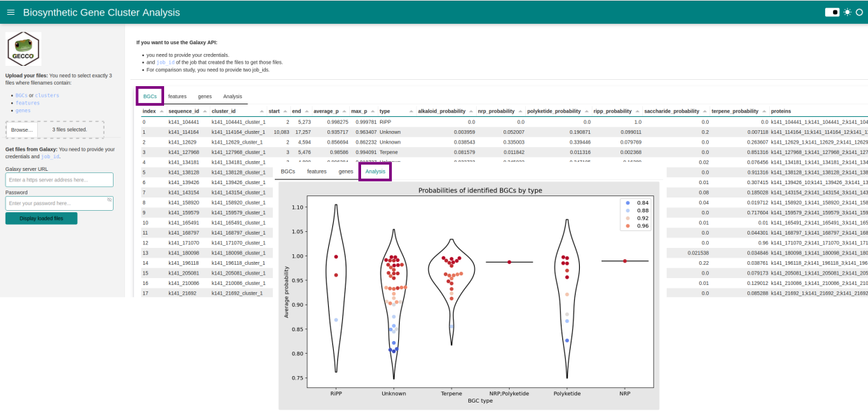
Task: Open the genes tab above the table
Action: 205,97
